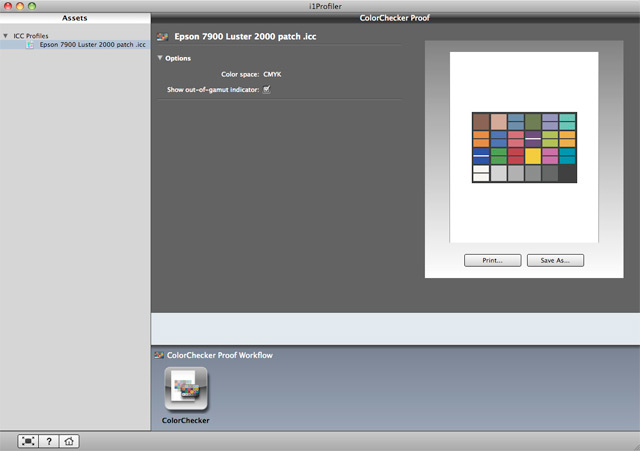The height and width of the screenshot is (451, 640).
Task: Go to home screen icon
Action: pos(69,441)
